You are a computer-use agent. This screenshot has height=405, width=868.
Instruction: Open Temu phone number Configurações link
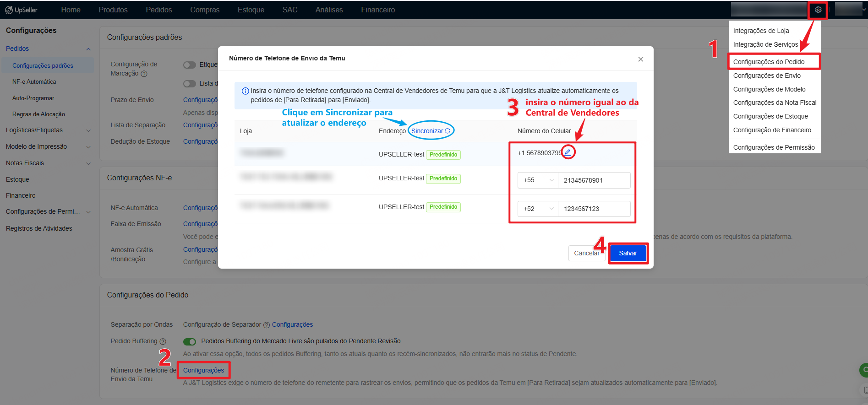coord(204,370)
